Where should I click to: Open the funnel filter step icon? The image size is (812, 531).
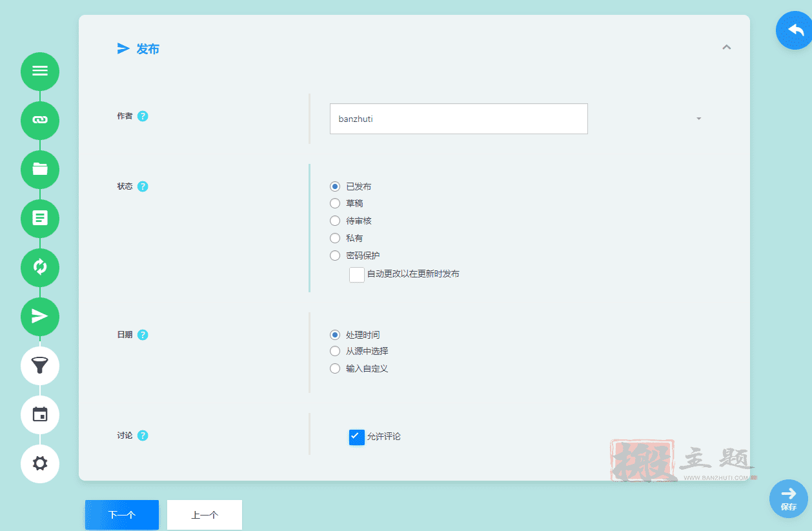(40, 365)
